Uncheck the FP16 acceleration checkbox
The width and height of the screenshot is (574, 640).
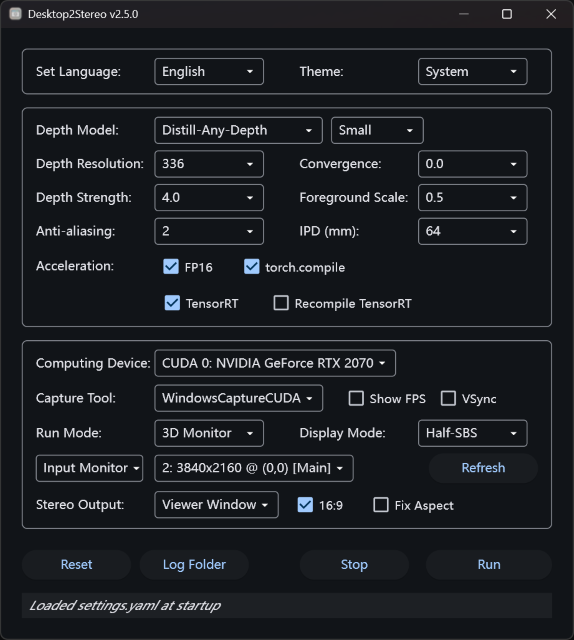tap(171, 267)
